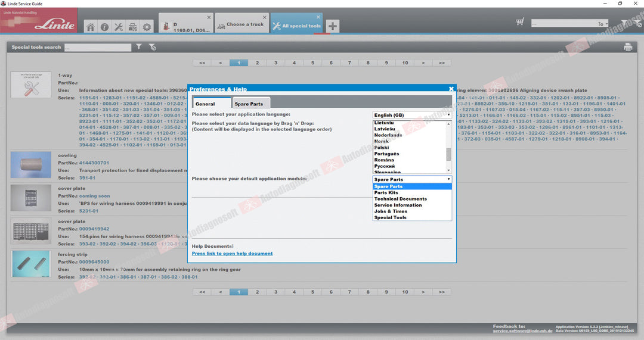Go to page 7 in bottom pagination
Image resolution: width=644 pixels, height=340 pixels.
click(349, 292)
